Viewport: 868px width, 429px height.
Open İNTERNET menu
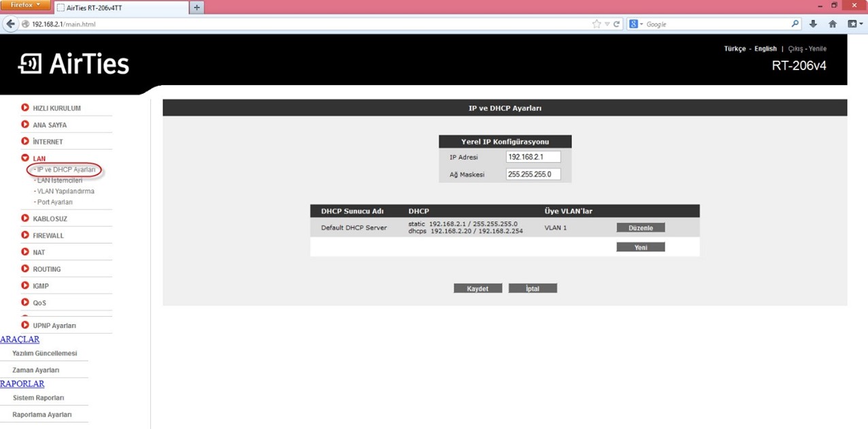48,142
